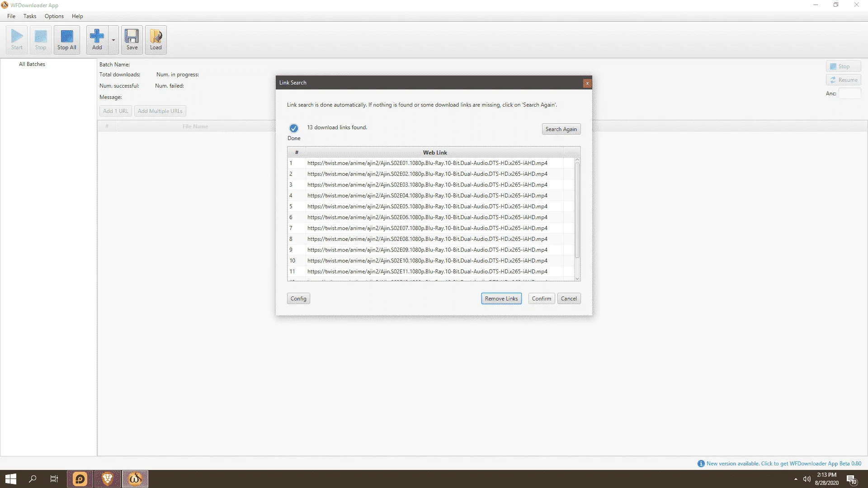Close the Link Search dialog

pos(587,83)
